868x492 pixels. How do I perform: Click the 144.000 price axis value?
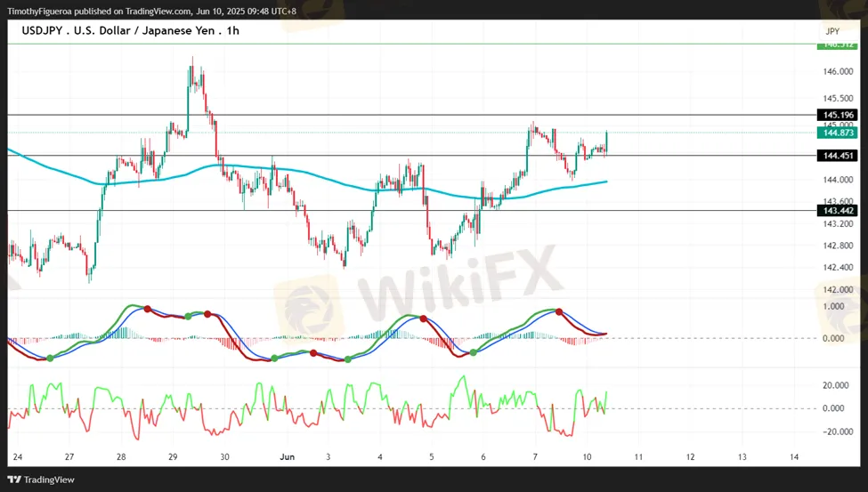[x=838, y=180]
